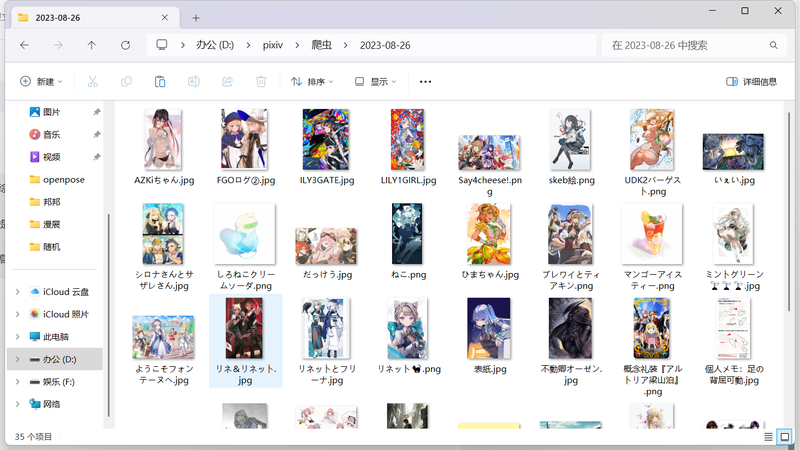The image size is (800, 450).
Task: Expand chevron after pixiv in path
Action: coord(297,45)
